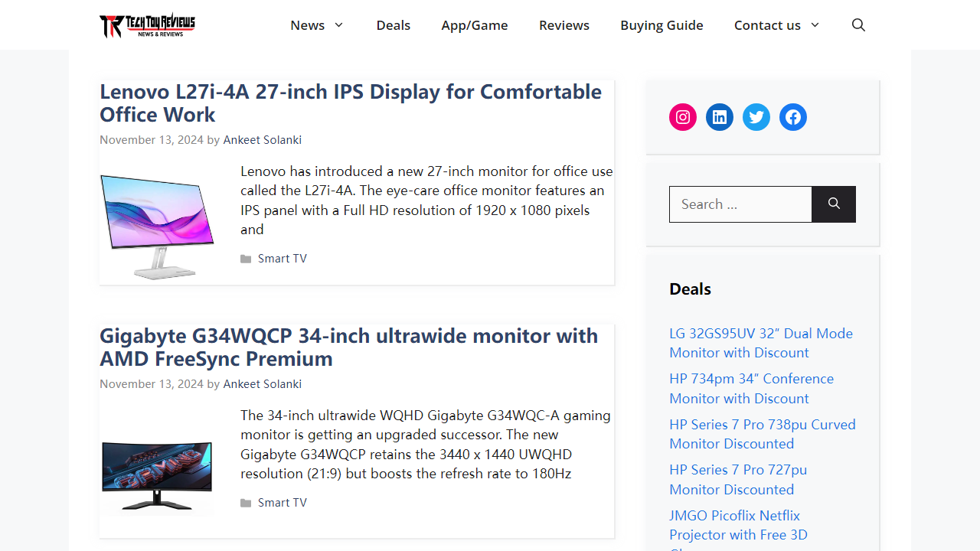This screenshot has height=551, width=980.
Task: Open the Twitter social profile
Action: click(756, 117)
